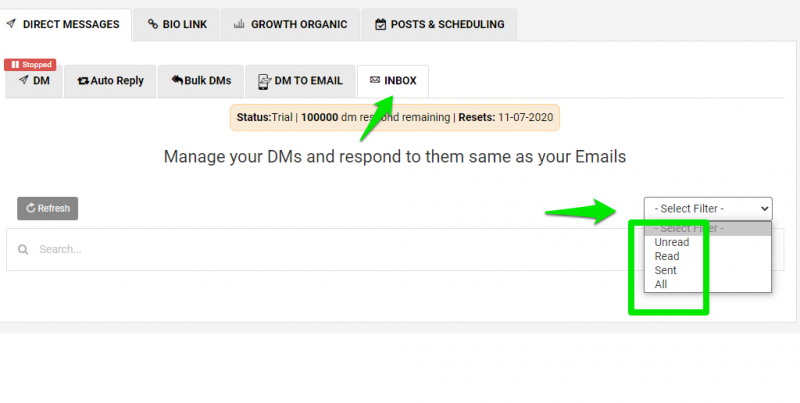Screen dimensions: 800x403
Task: Open the GROWTH ORGANIC tab
Action: [x=290, y=24]
